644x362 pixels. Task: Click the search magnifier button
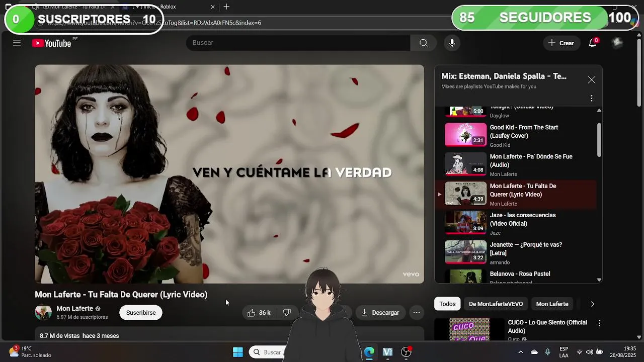coord(424,43)
